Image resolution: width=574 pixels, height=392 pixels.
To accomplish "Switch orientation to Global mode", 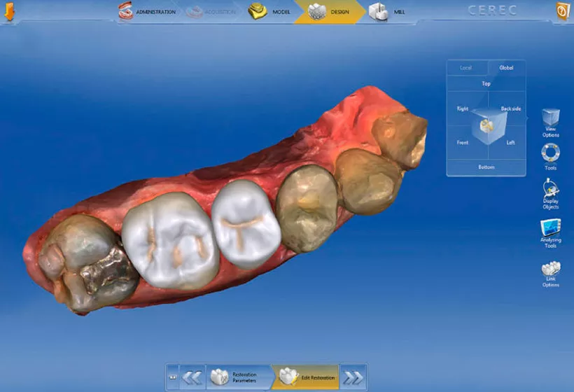I will (x=506, y=68).
